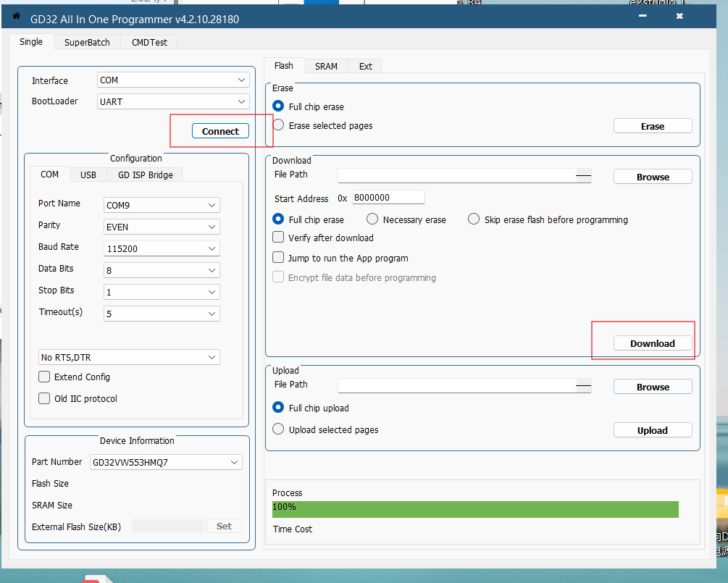This screenshot has width=728, height=583.
Task: Open the Baud Rate dropdown
Action: [x=161, y=248]
